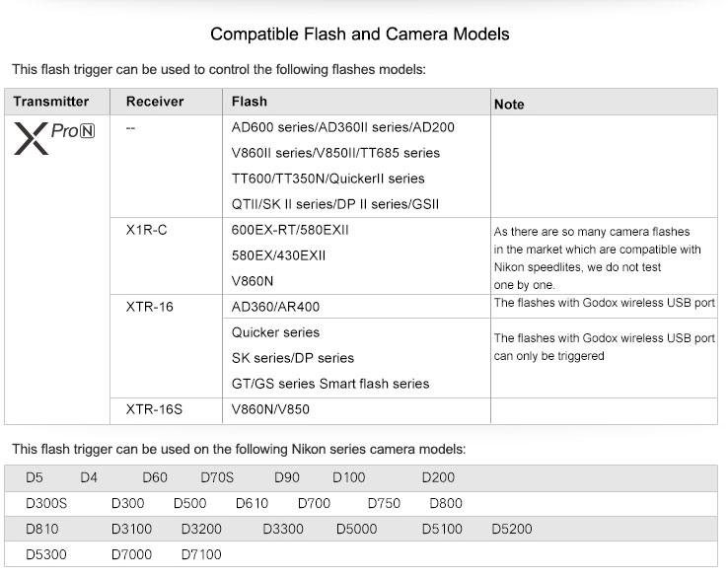Click the XTR-16S receiver entry

[154, 409]
